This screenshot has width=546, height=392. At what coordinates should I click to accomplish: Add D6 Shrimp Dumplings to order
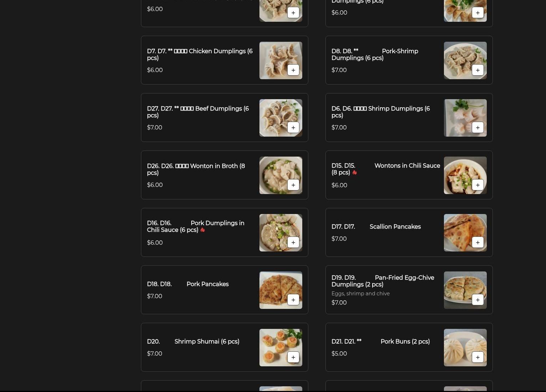(478, 127)
